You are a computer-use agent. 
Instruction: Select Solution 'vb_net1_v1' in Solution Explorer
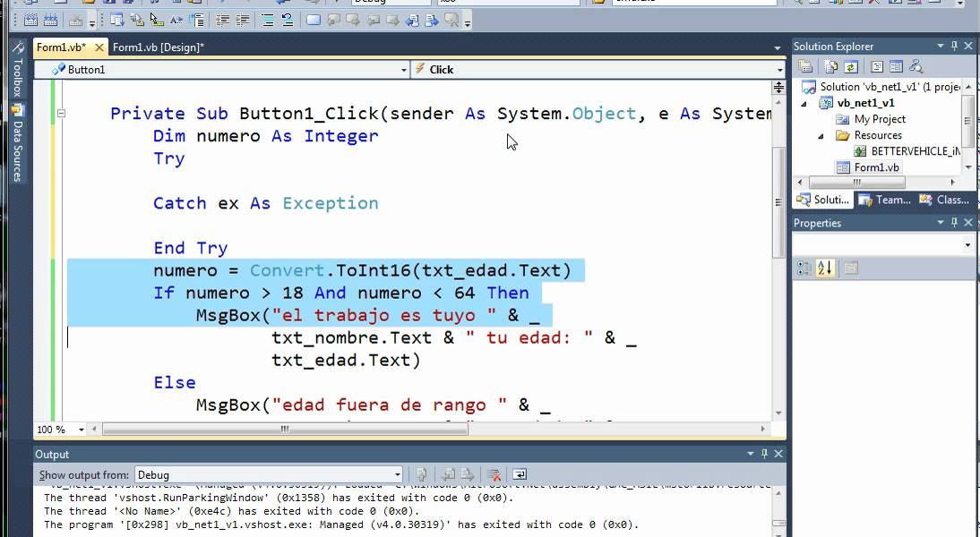click(x=881, y=87)
